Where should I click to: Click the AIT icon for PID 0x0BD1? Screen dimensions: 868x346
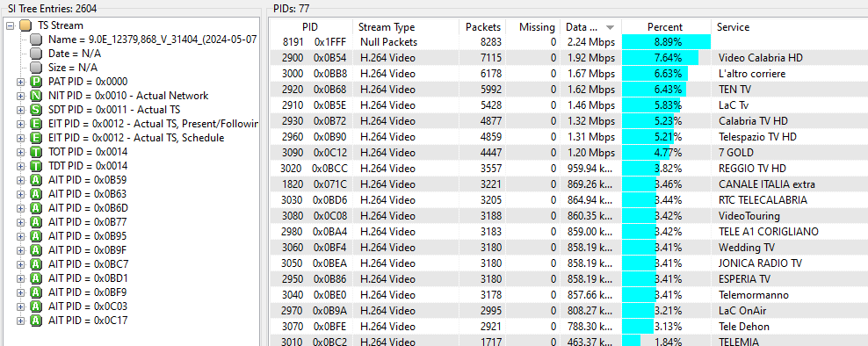[36, 278]
